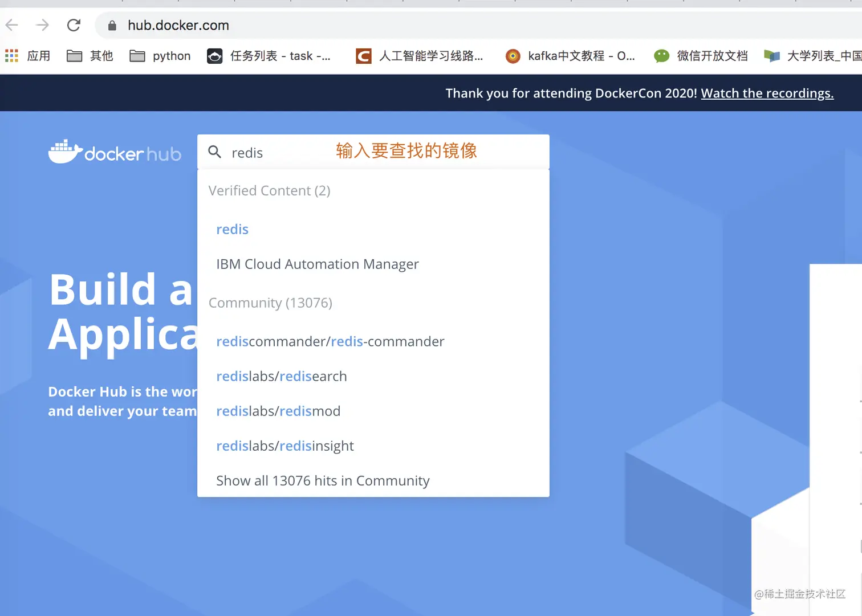
Task: Click the browser forward arrow
Action: [x=42, y=25]
